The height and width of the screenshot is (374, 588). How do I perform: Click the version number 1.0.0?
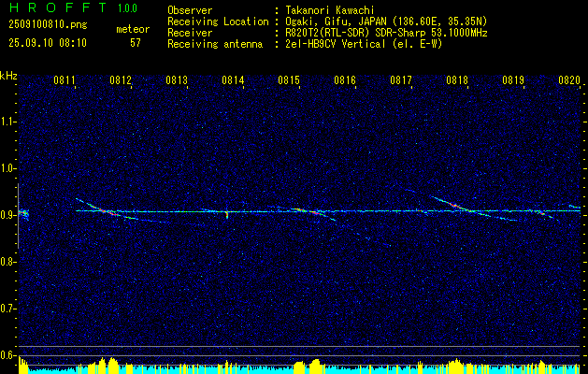pyautogui.click(x=127, y=8)
